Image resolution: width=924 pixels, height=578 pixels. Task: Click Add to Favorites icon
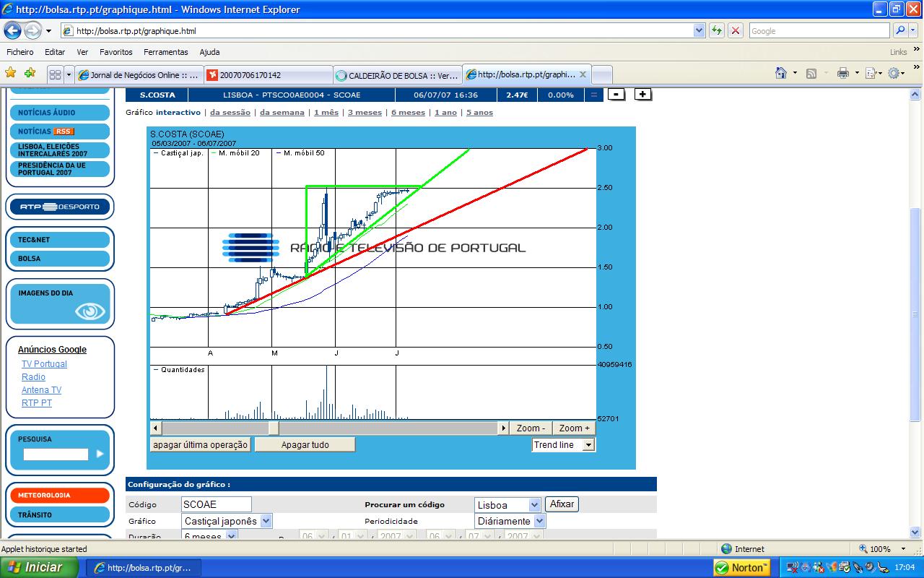pos(30,73)
